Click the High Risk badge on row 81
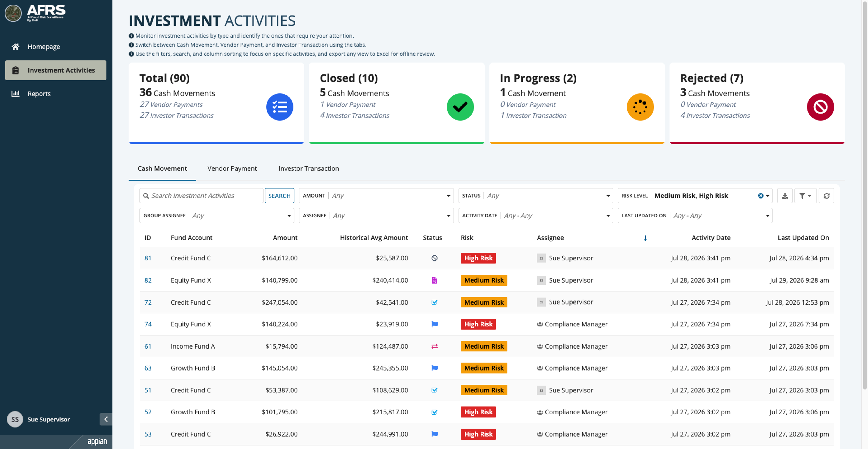This screenshot has width=868, height=449. tap(478, 258)
